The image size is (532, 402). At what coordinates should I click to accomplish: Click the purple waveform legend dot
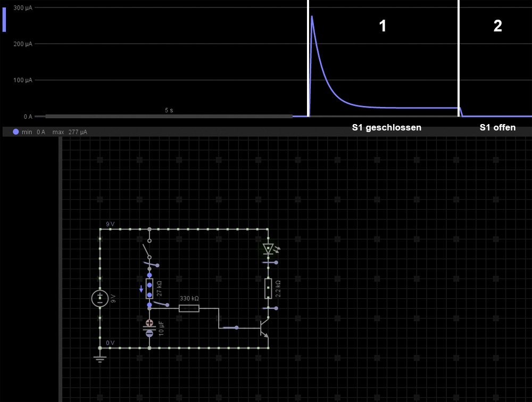[x=15, y=132]
